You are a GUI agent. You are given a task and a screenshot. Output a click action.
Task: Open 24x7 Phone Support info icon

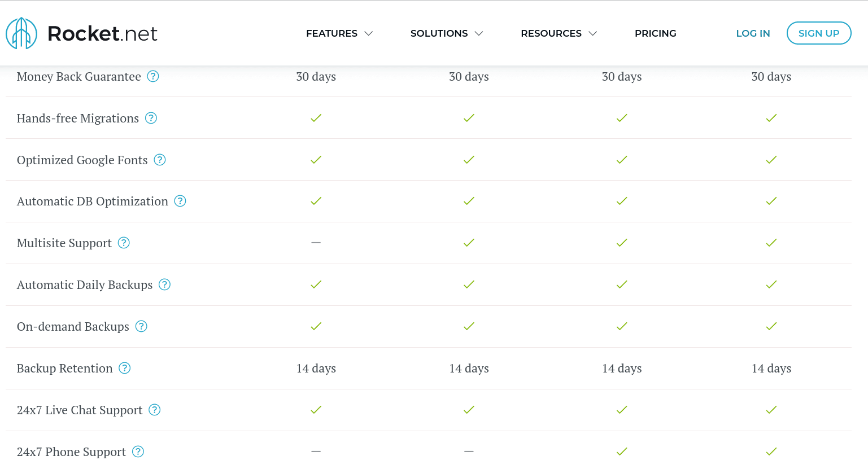click(138, 452)
